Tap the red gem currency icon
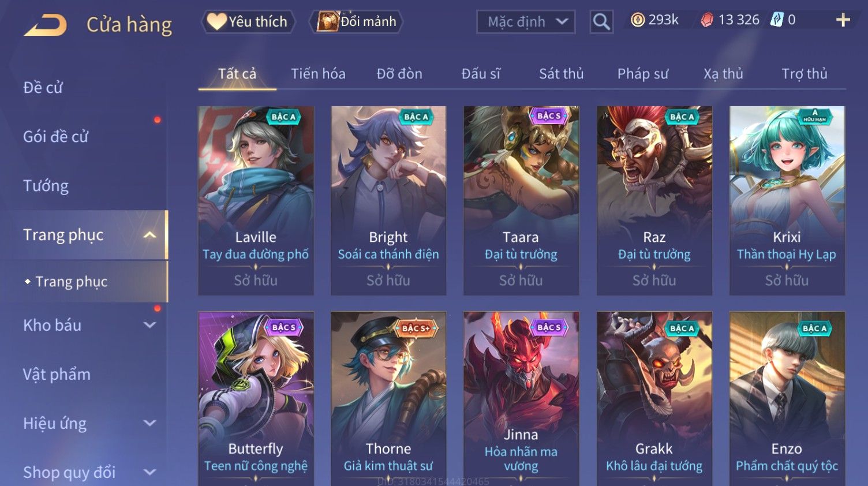The height and width of the screenshot is (486, 868). pyautogui.click(x=707, y=20)
